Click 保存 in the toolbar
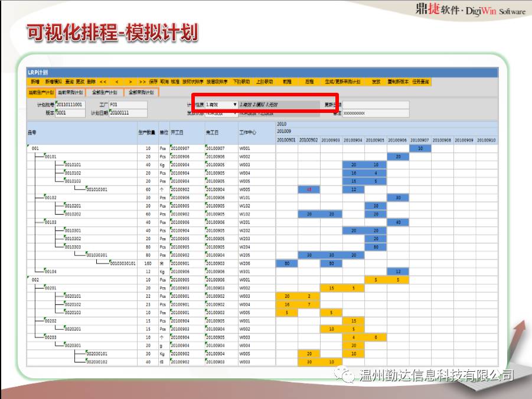The image size is (532, 399). [x=154, y=82]
